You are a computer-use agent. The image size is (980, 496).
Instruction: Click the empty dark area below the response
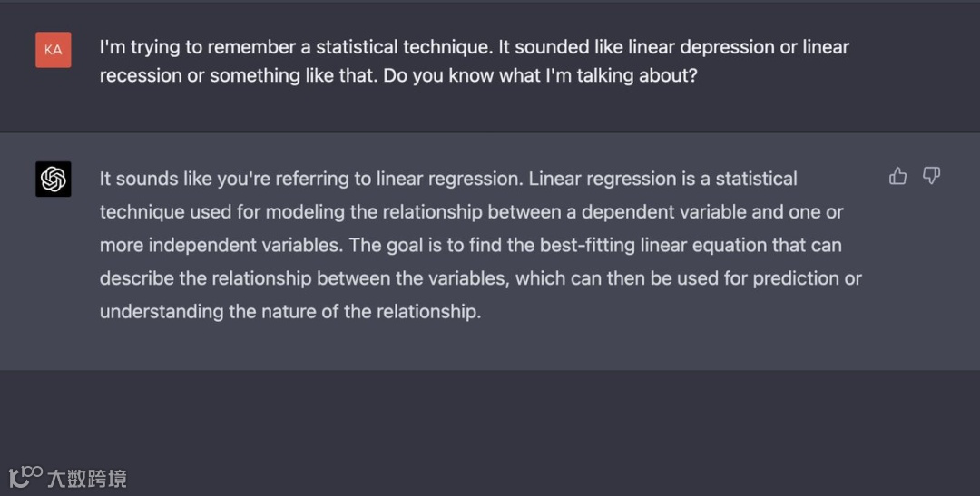click(490, 426)
